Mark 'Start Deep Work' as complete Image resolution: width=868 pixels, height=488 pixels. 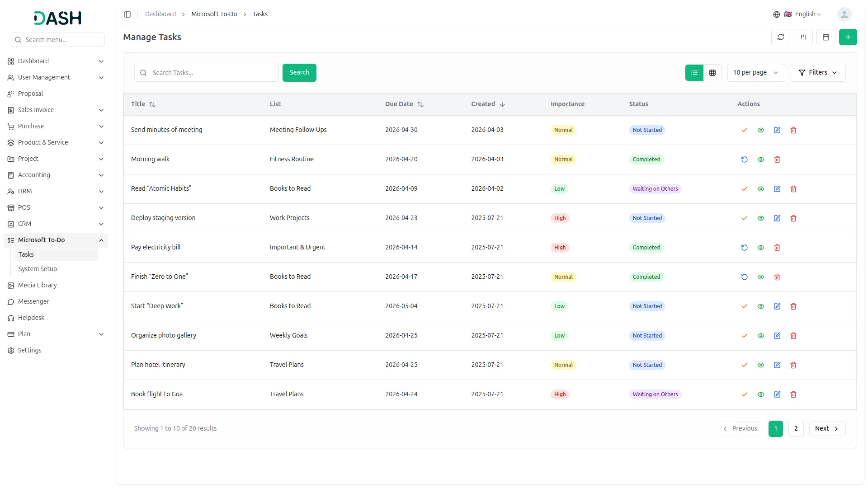pos(744,306)
